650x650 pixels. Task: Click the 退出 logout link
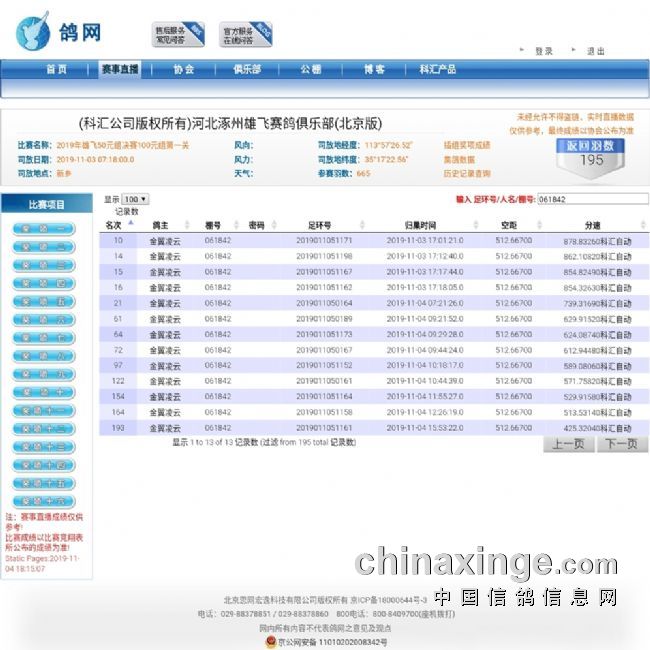point(596,51)
